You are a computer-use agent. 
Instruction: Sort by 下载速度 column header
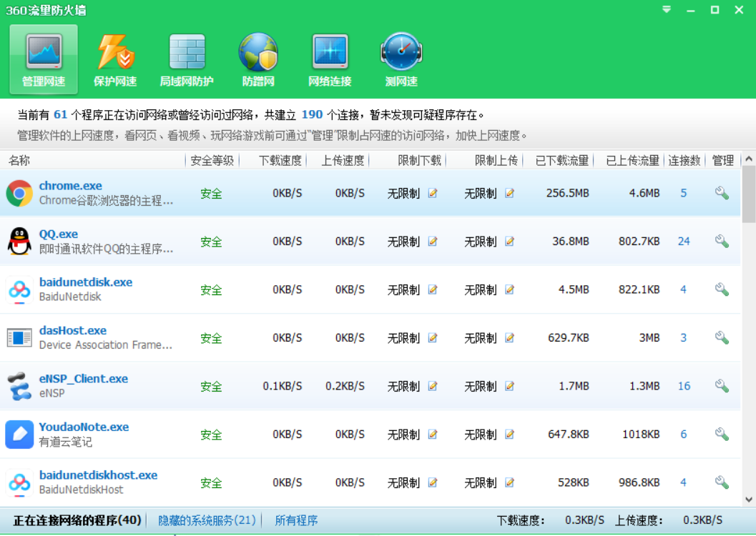280,160
